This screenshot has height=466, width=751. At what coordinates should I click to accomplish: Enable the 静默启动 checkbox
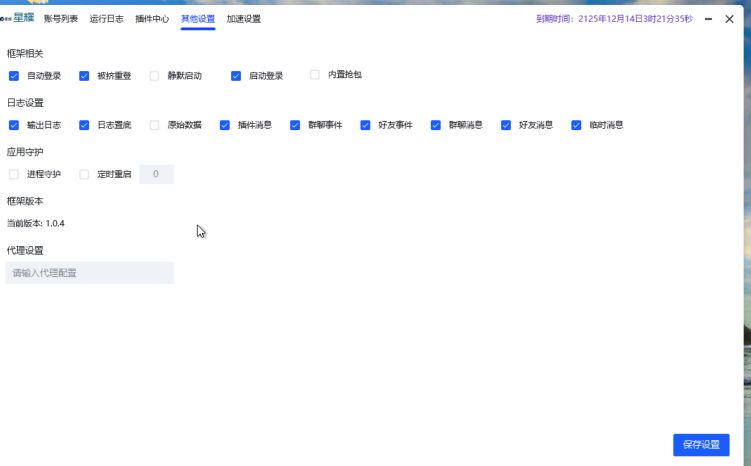point(154,76)
